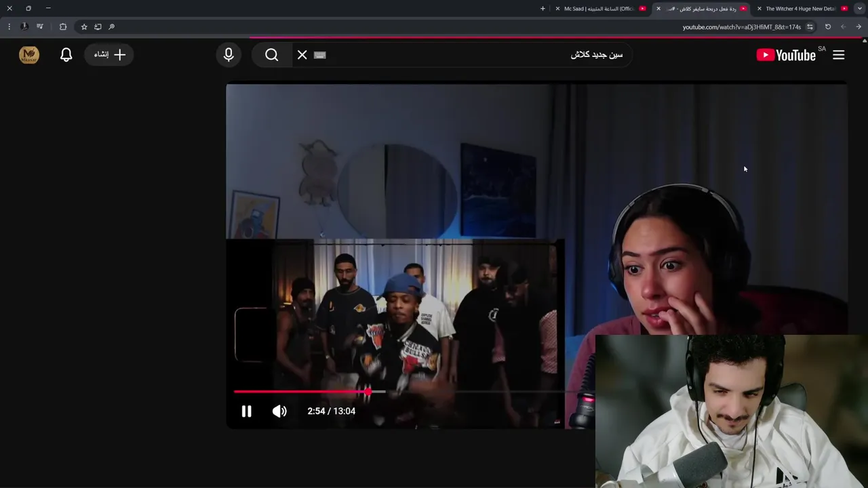Viewport: 868px width, 488px height.
Task: Open the zoom magnifier icon in address bar
Action: pos(111,27)
